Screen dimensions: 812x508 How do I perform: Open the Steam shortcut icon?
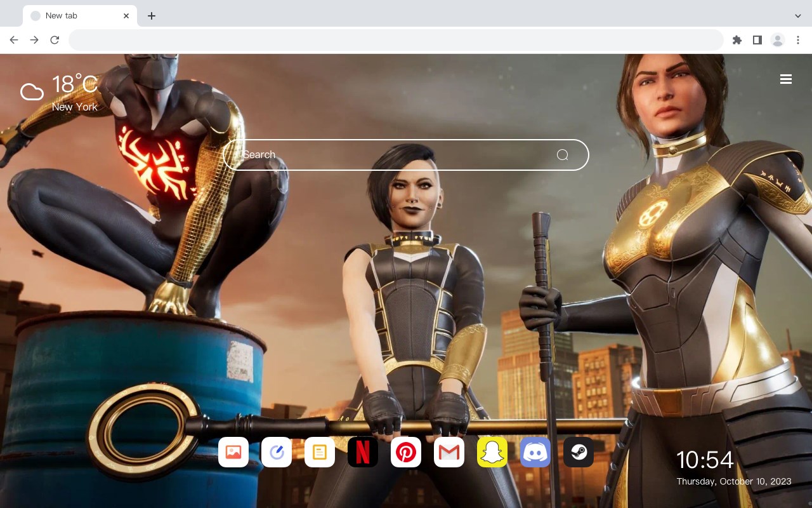pyautogui.click(x=579, y=452)
